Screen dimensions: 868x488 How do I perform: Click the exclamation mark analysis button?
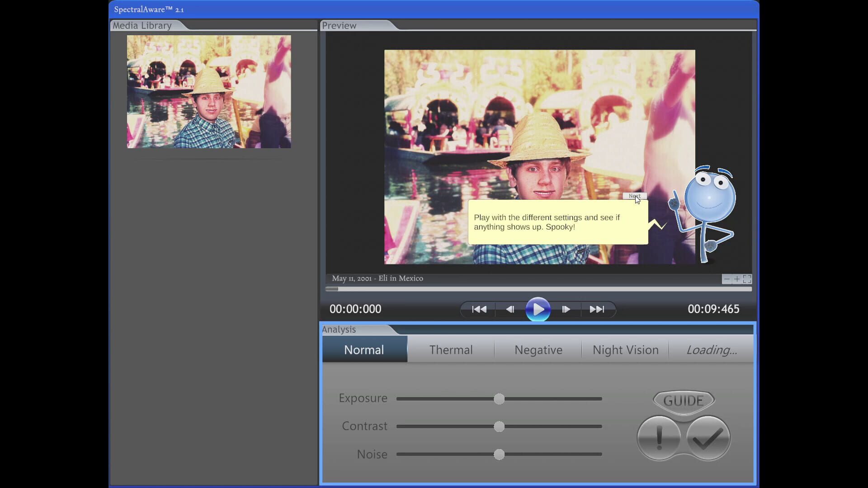click(659, 437)
